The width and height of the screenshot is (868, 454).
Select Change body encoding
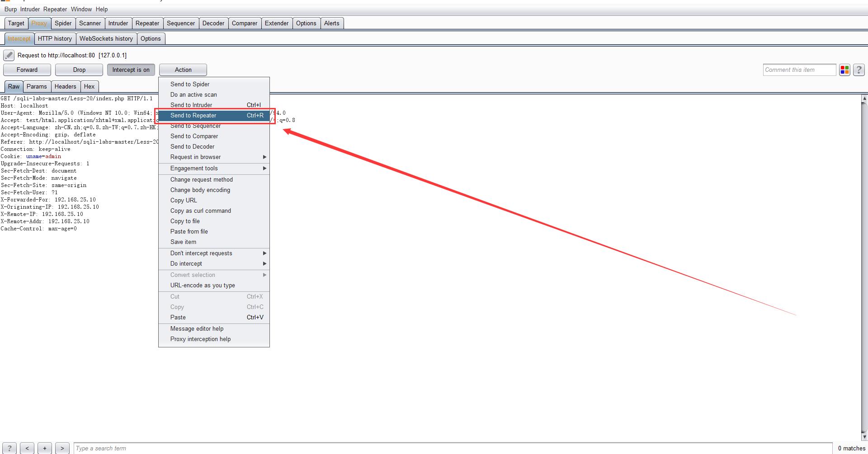click(214, 190)
